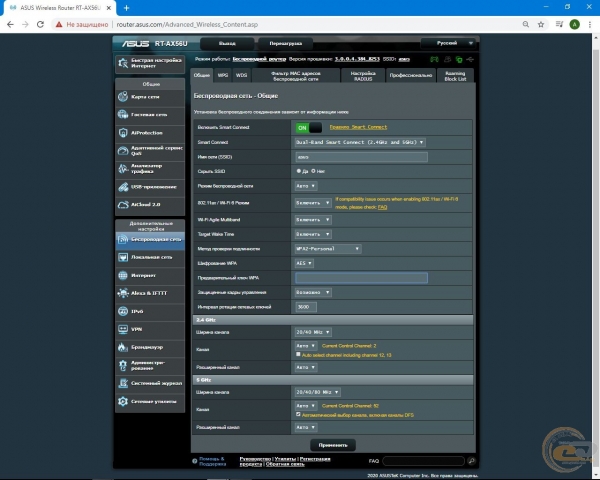Switch to the Wireless MAC Filter tab

pyautogui.click(x=296, y=76)
